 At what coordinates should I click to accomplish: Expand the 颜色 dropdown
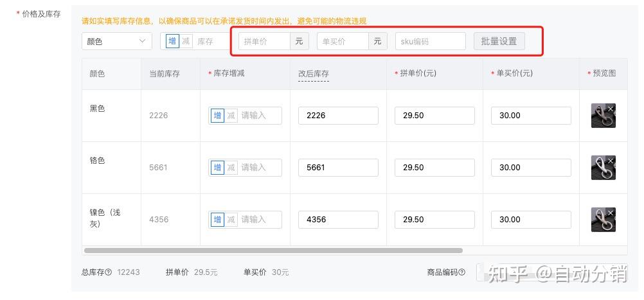[116, 41]
